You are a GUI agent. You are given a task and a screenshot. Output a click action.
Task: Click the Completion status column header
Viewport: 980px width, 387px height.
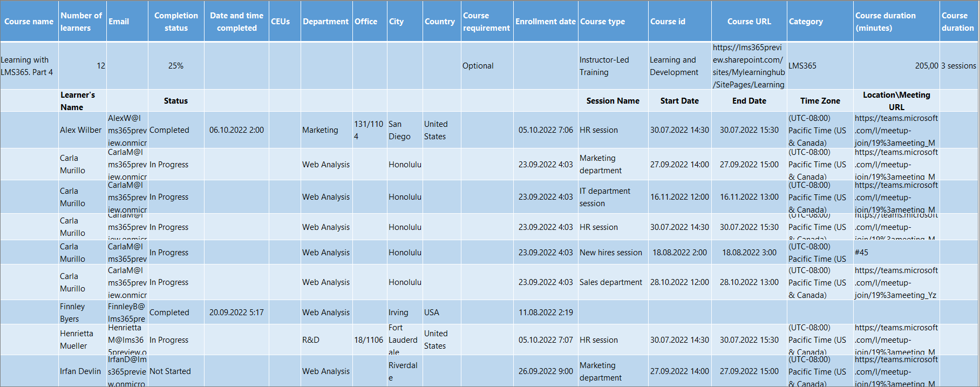pyautogui.click(x=176, y=22)
